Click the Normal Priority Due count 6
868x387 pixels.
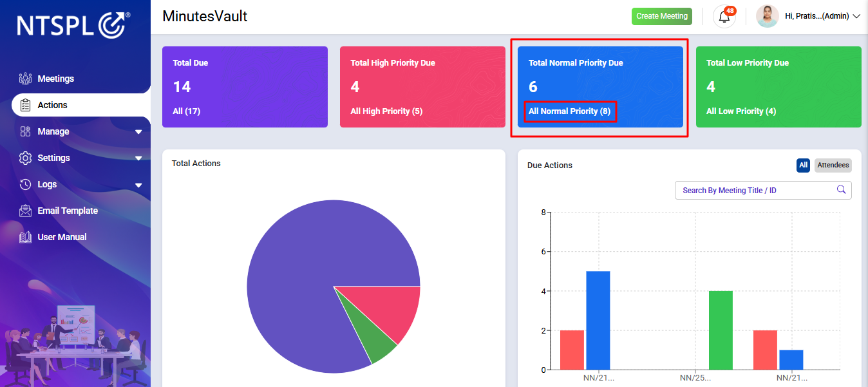533,87
